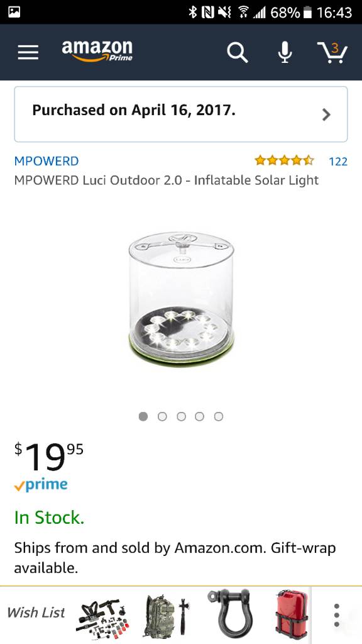Tap the picture notification icon in status bar

[14, 13]
